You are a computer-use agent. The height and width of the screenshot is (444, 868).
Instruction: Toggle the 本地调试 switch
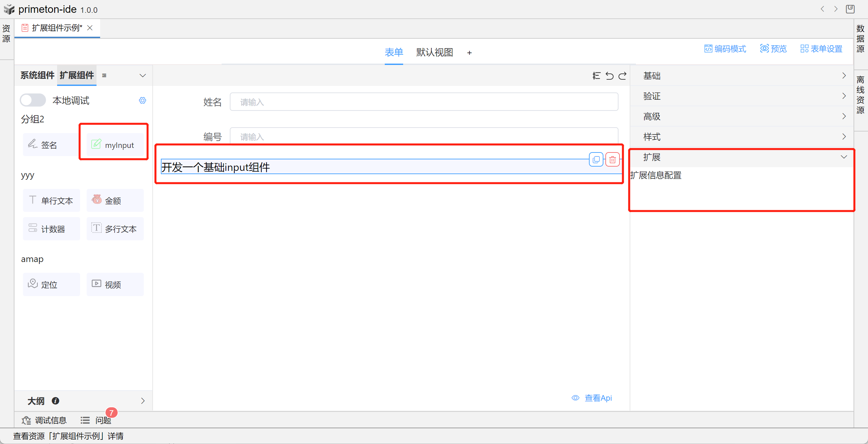pyautogui.click(x=33, y=100)
